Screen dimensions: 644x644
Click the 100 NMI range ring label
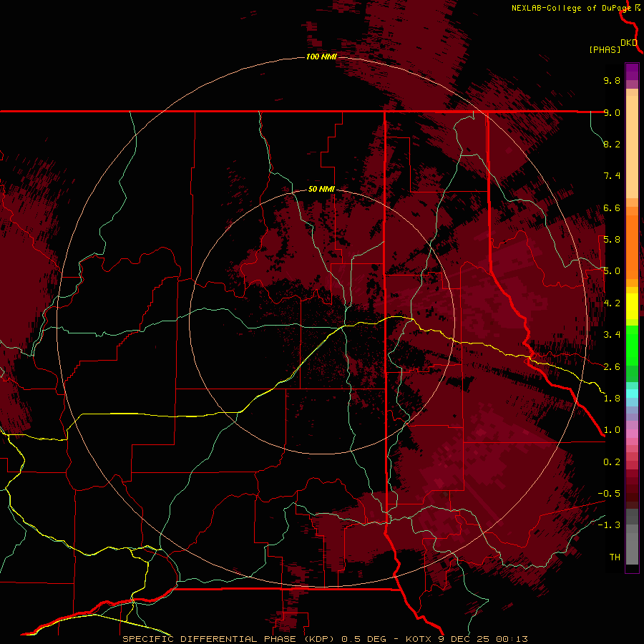321,57
